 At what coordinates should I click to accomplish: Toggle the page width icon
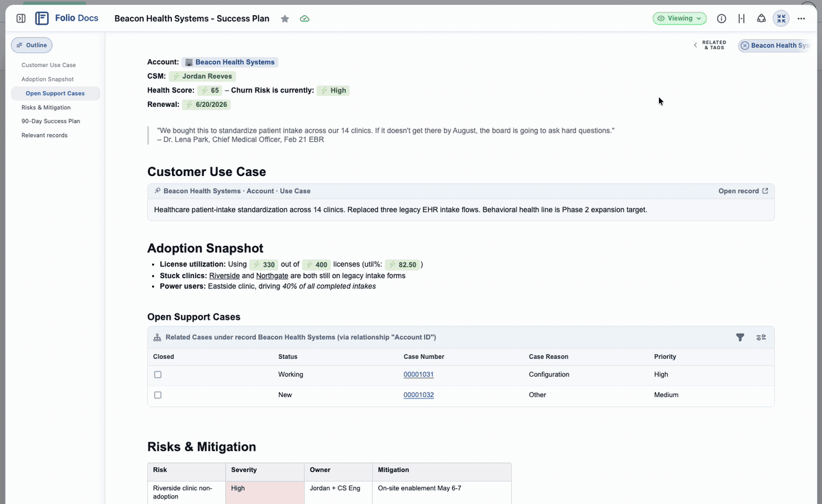coord(741,18)
